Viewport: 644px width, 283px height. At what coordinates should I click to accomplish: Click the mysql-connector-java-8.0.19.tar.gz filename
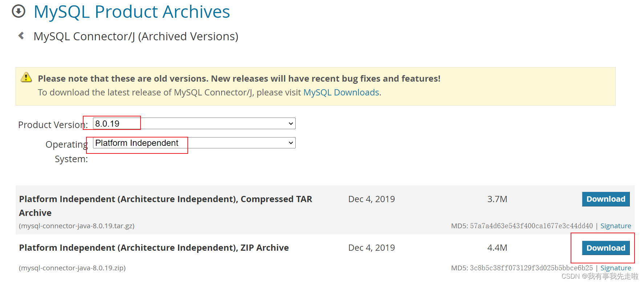tap(76, 226)
